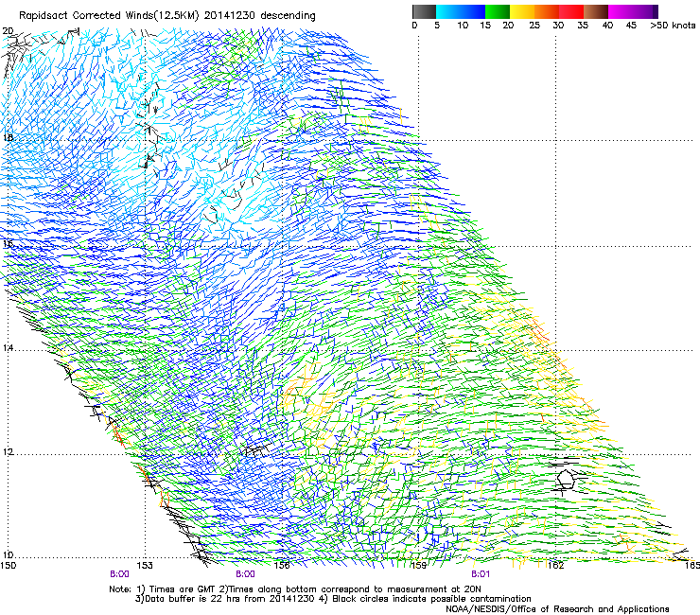Click the black contamination circle near 162E 11.5N
This screenshot has width=700, height=615.
click(566, 479)
